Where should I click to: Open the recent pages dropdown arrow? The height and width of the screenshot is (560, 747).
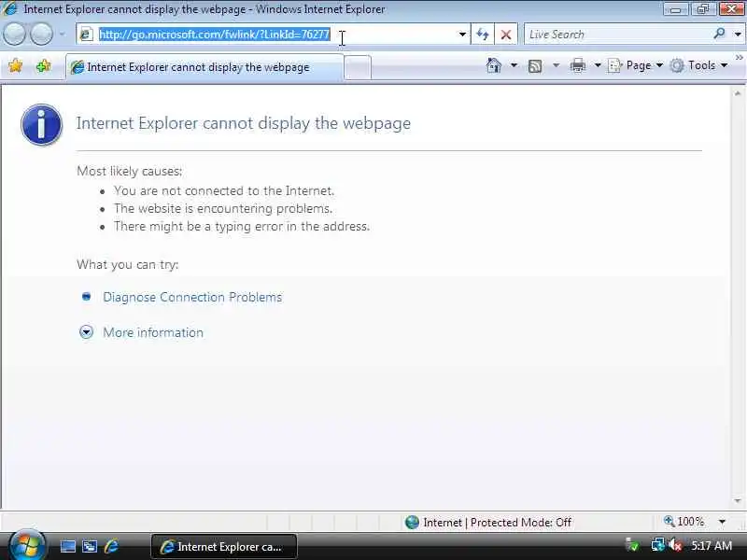pos(62,35)
